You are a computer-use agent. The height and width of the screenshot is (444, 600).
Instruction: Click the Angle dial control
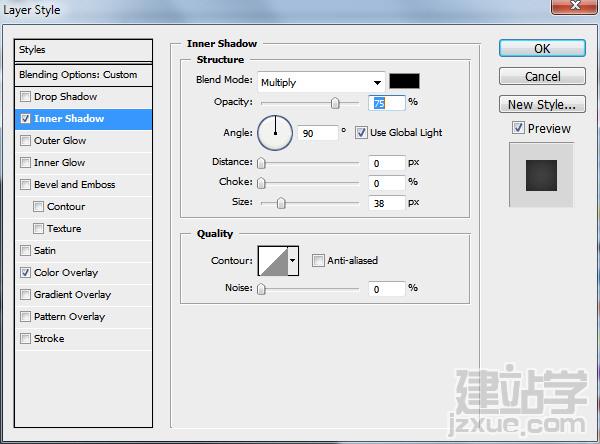point(275,133)
